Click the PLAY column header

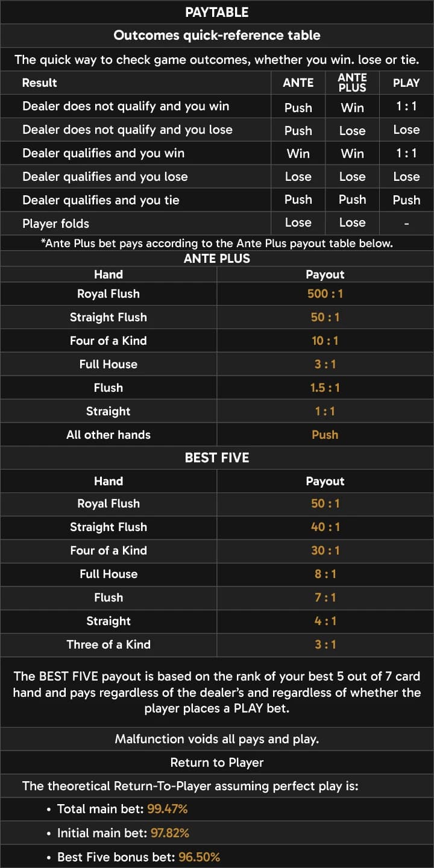click(x=406, y=83)
